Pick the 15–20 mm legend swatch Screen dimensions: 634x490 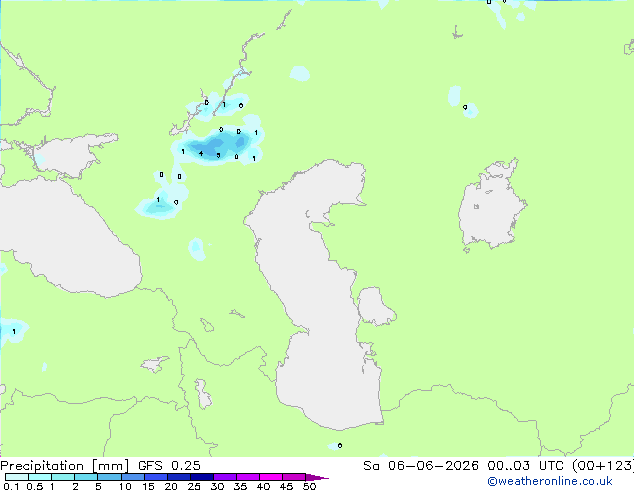coord(156,477)
